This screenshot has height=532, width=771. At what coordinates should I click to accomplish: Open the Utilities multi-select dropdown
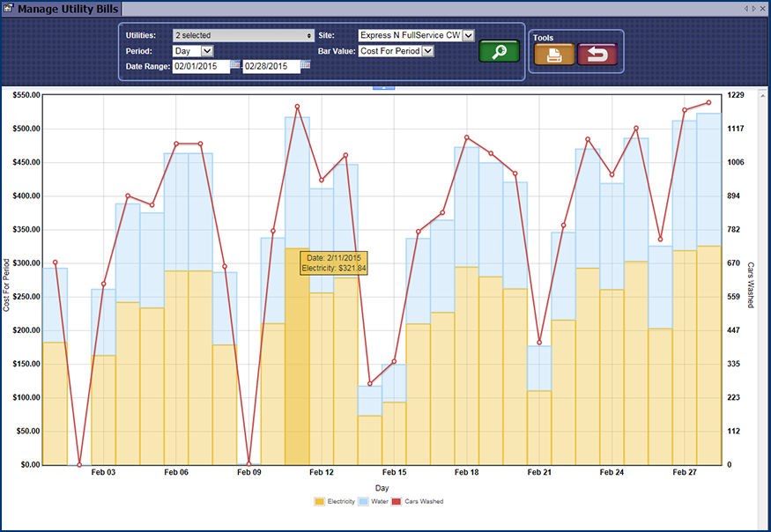(x=243, y=35)
